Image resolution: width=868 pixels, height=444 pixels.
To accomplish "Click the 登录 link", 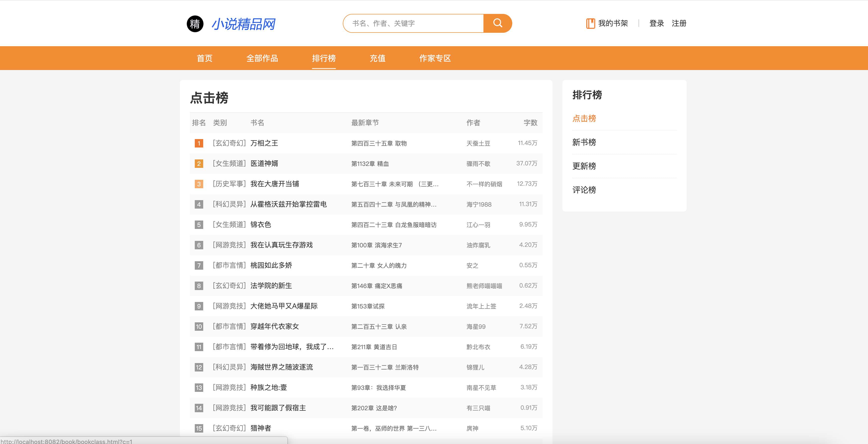I will point(656,23).
